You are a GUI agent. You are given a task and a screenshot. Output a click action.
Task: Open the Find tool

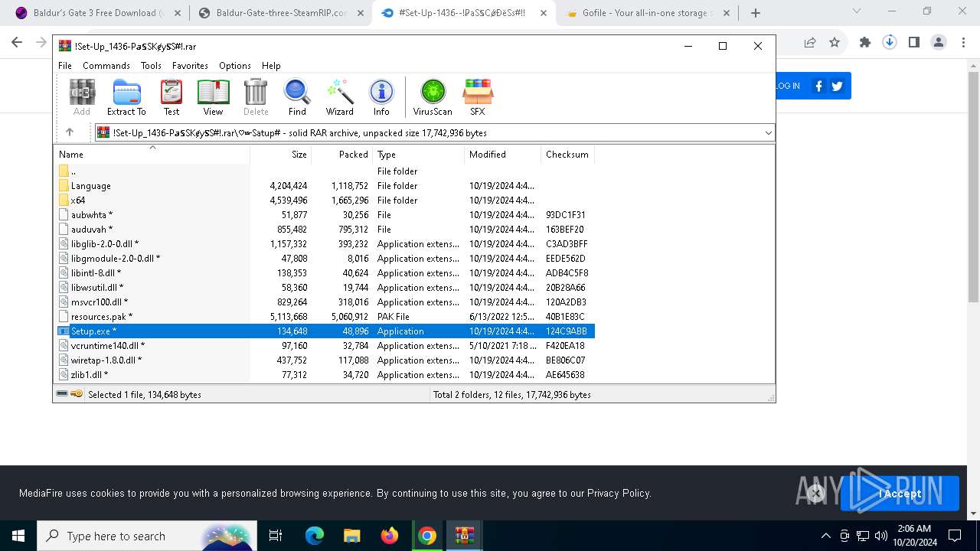tap(297, 97)
